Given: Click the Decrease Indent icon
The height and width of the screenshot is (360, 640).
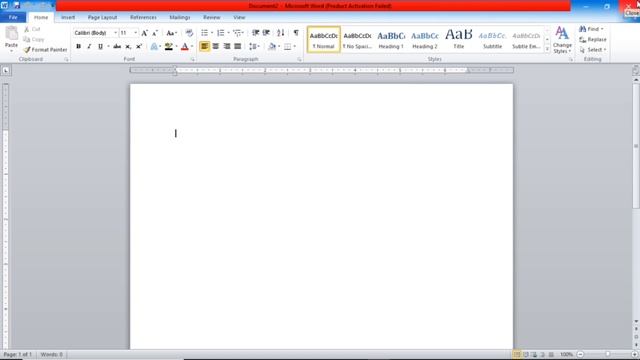Looking at the screenshot, I should pos(256,33).
